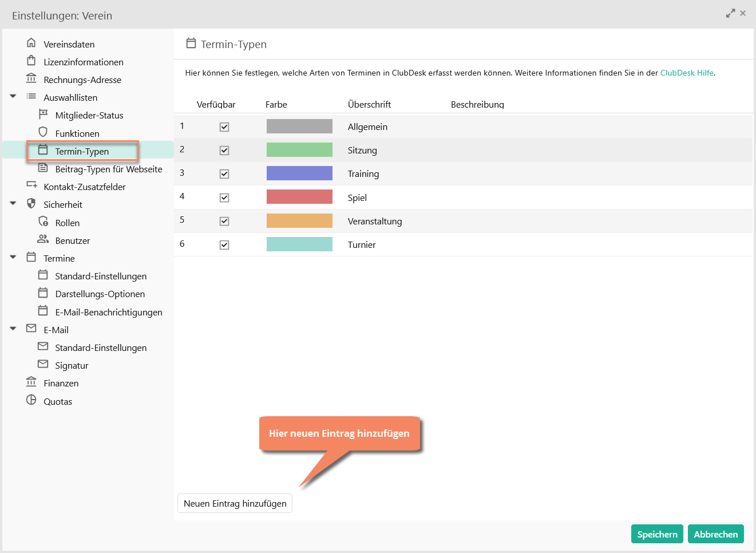Uncheck Verfügbar for Turnier
This screenshot has height=553, width=756.
point(224,245)
